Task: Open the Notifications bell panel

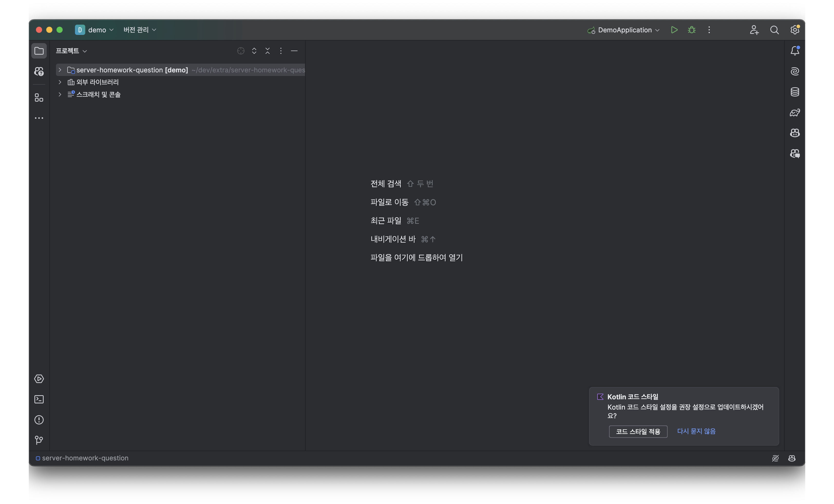Action: pyautogui.click(x=795, y=51)
